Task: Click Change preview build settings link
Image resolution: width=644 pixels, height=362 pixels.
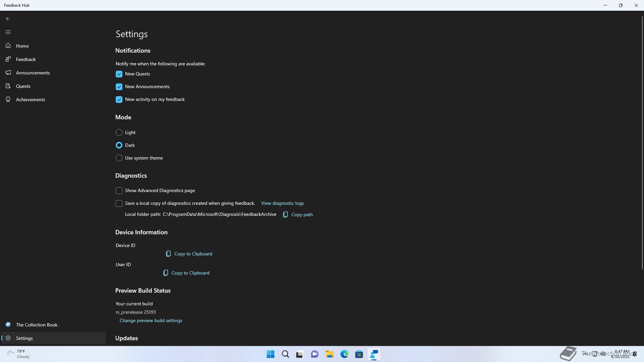Action: pos(151,320)
